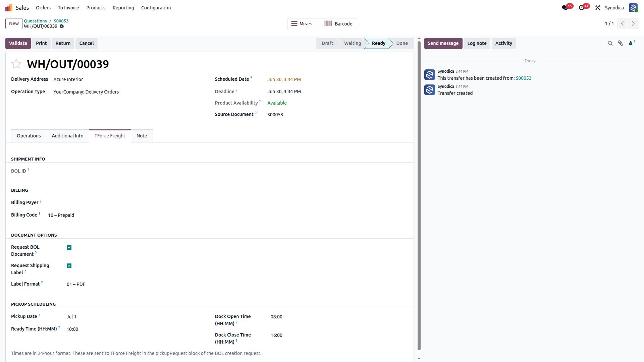The width and height of the screenshot is (644, 362).
Task: Open S00053 link in chatter message
Action: coord(524,78)
